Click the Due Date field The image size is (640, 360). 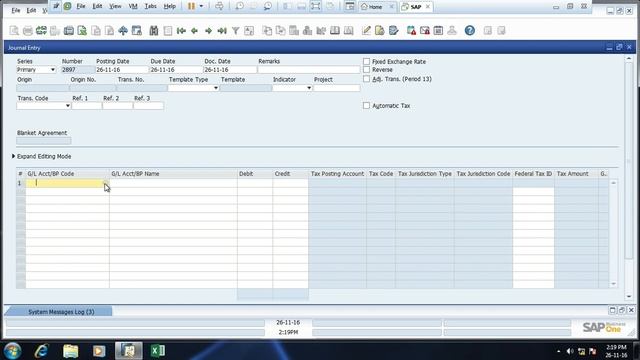(x=176, y=70)
